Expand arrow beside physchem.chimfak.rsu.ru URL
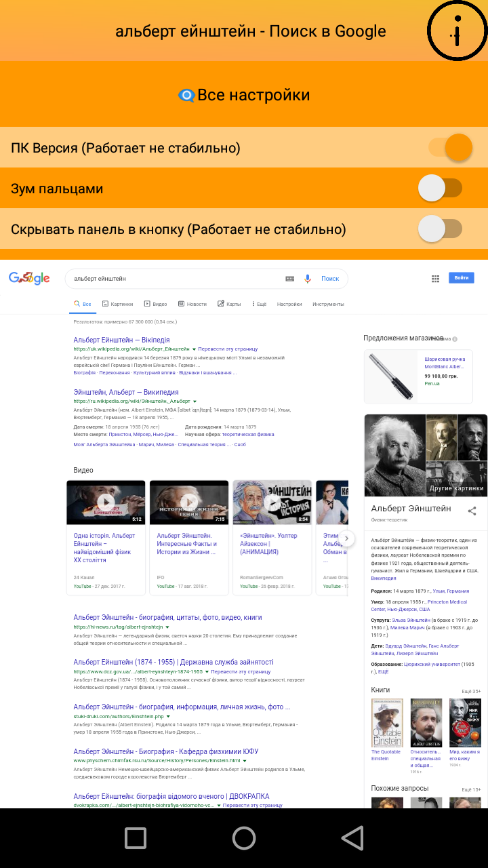The image size is (488, 868). (244, 761)
